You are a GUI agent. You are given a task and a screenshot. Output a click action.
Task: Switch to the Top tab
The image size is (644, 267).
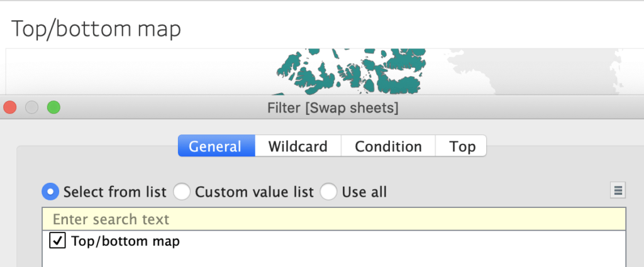coord(462,146)
